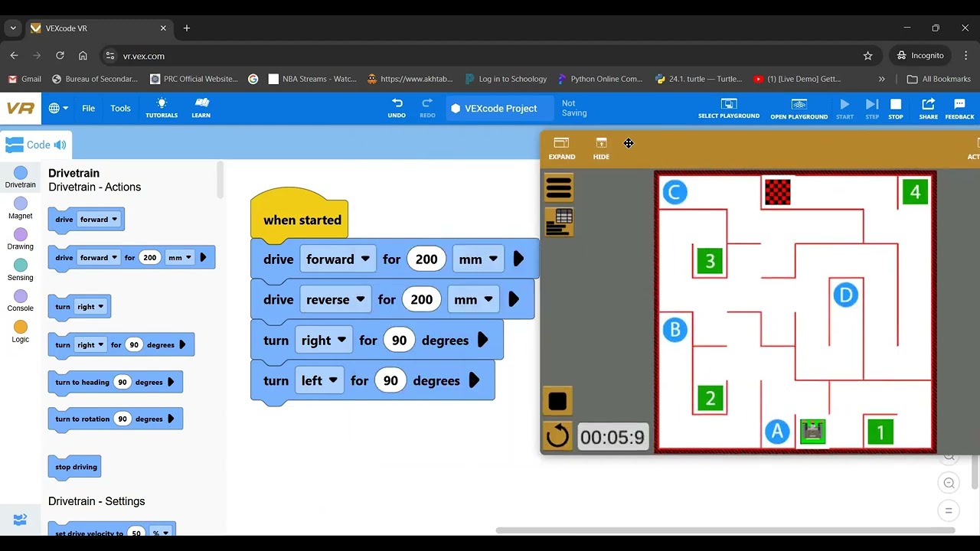Screen dimensions: 980x551
Task: Switch to the Code tab
Action: (35, 145)
